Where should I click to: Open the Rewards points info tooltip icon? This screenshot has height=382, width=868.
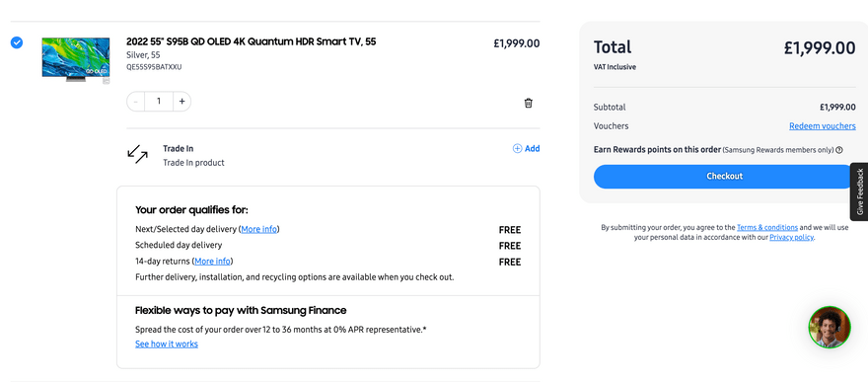(839, 149)
